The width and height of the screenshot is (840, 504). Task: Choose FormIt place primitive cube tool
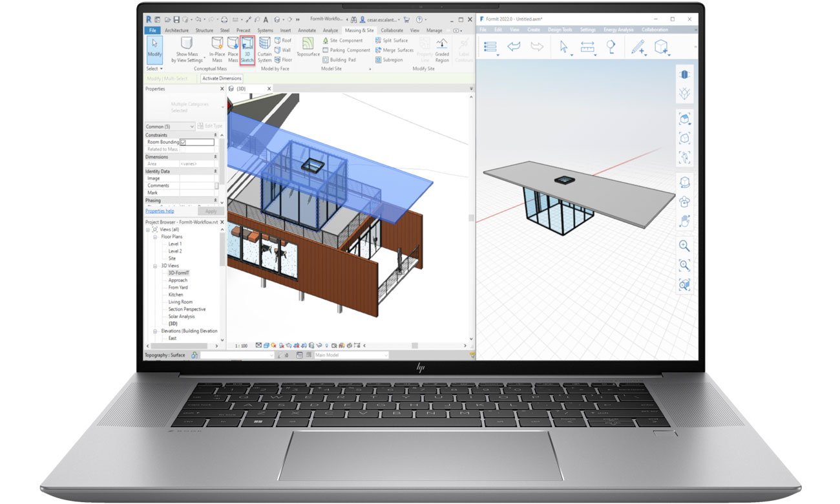tap(661, 47)
